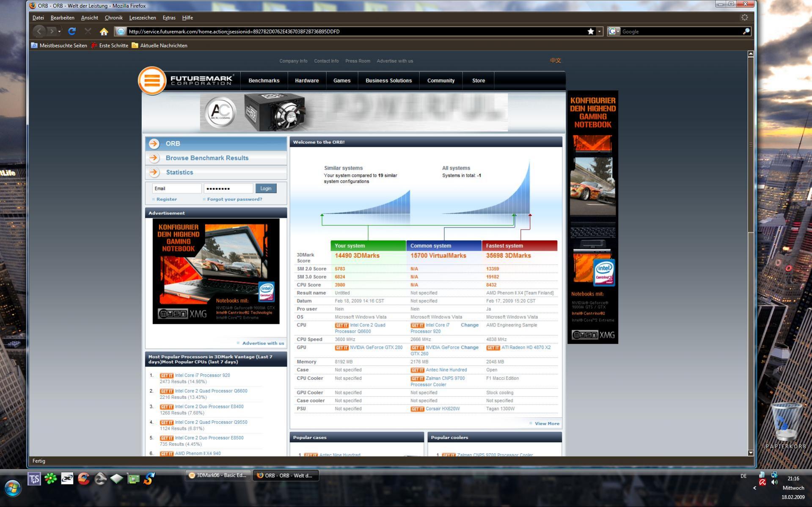Open the address bar dropdown arrow
The image size is (812, 507).
[x=599, y=31]
